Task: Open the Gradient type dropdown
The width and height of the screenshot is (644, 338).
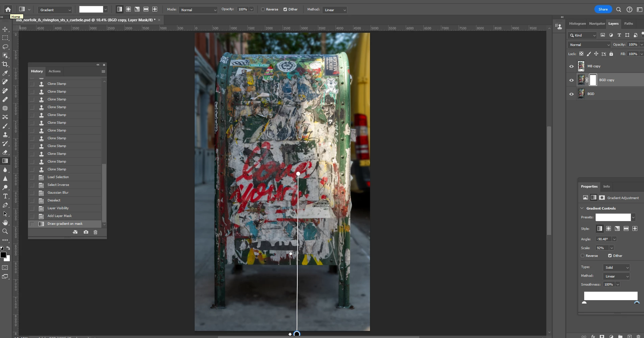Action: click(x=55, y=10)
